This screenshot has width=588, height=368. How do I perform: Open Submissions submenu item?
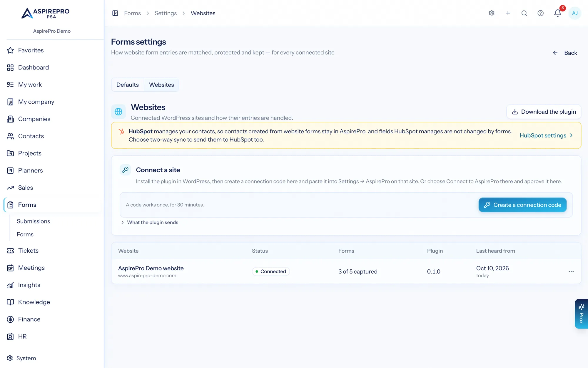pyautogui.click(x=34, y=221)
